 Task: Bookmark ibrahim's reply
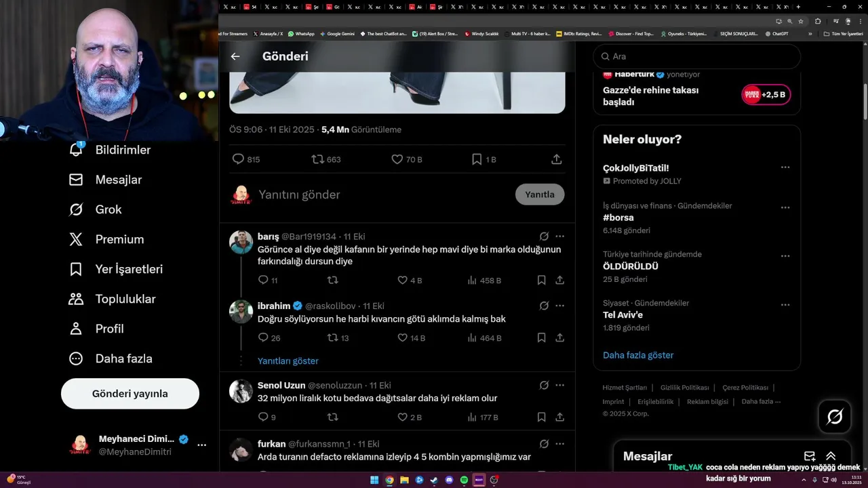541,338
